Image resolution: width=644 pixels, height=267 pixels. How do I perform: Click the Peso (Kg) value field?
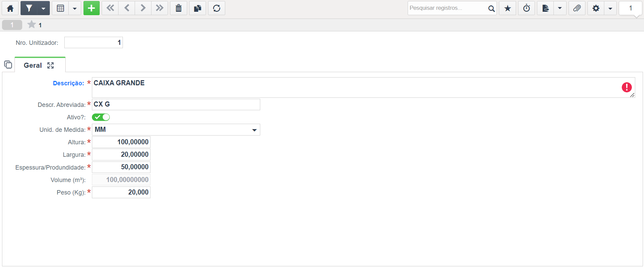pyautogui.click(x=121, y=192)
